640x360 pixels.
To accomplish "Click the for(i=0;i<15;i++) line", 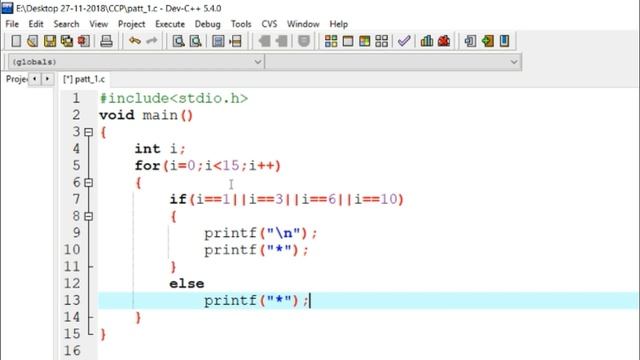I will pos(208,166).
